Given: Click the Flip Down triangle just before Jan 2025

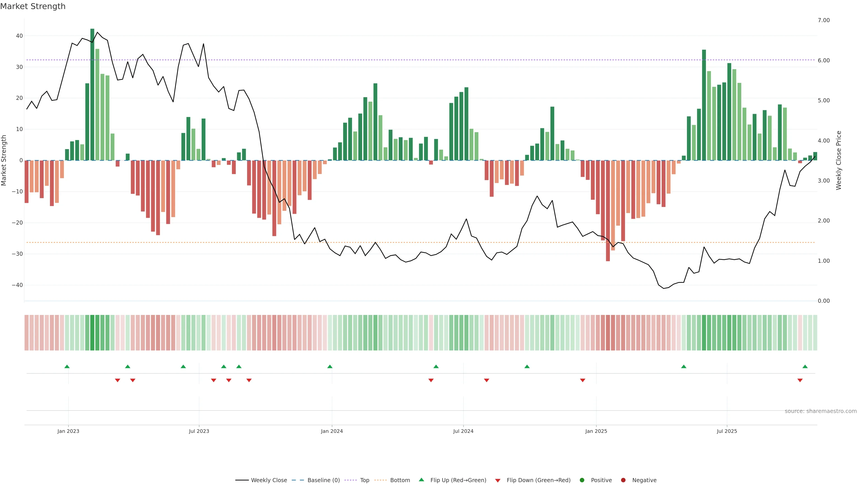Looking at the screenshot, I should pyautogui.click(x=582, y=380).
